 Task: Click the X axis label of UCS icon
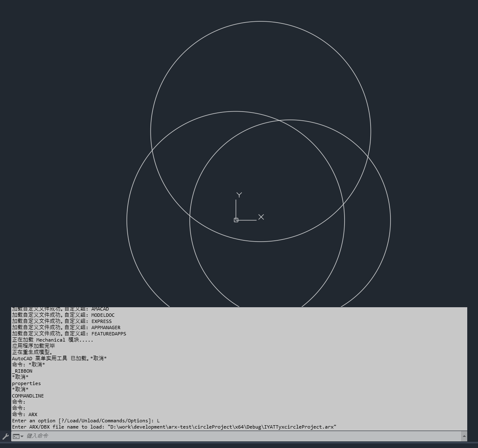261,217
